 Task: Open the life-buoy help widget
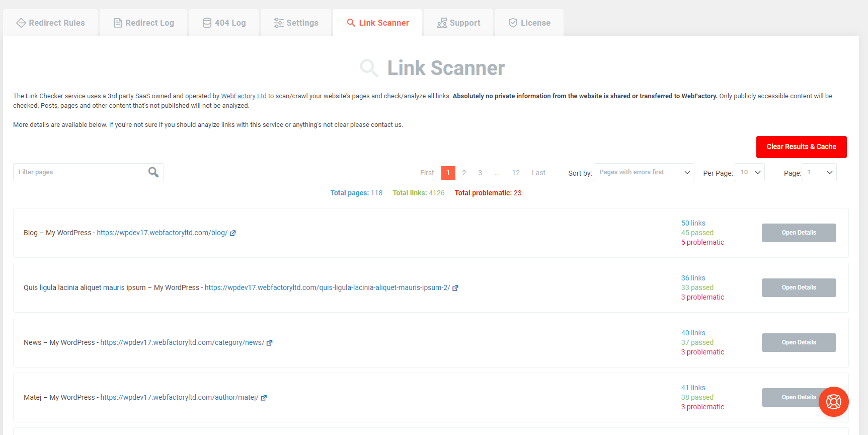click(x=833, y=401)
